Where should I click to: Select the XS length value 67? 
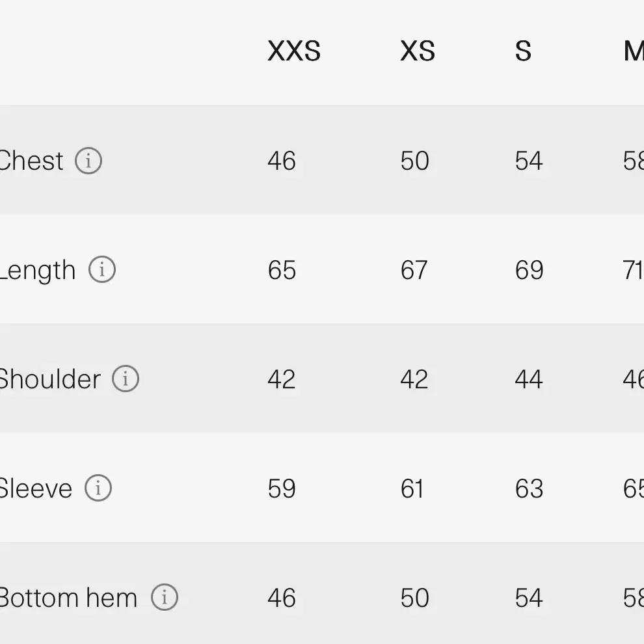[414, 270]
